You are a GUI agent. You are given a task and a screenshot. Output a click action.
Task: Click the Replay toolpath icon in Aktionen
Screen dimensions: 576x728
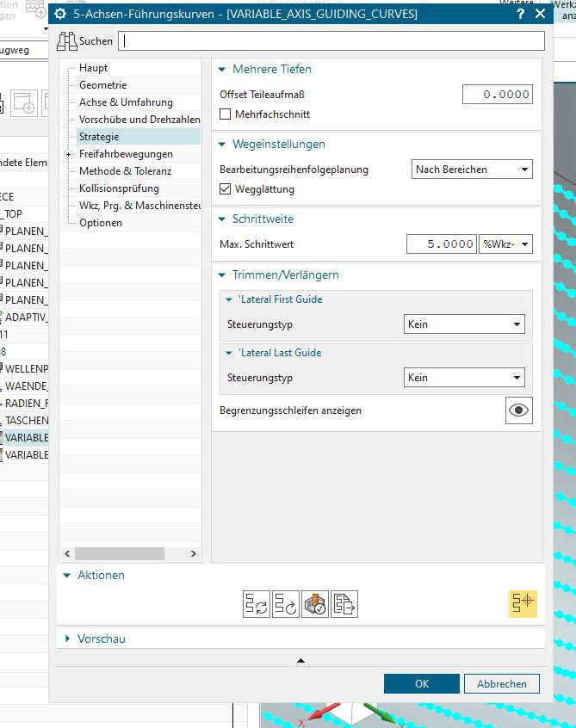286,604
